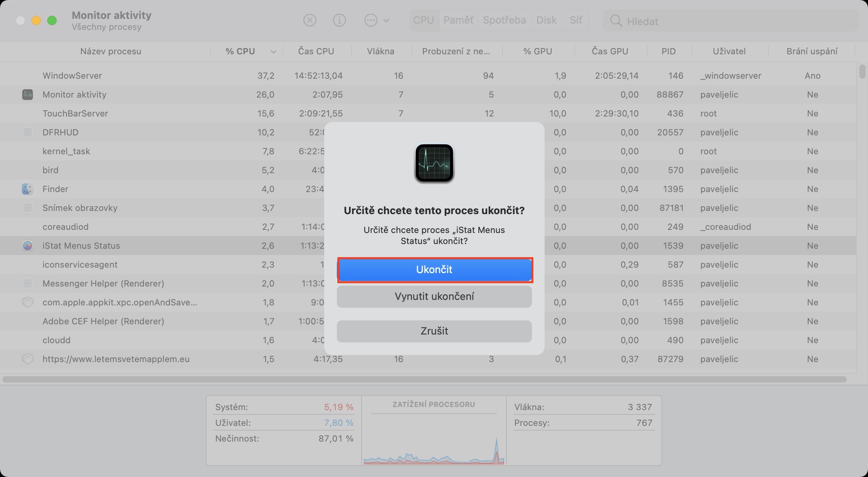Click the Monitor aktivity row icon
This screenshot has height=477, width=868.
click(27, 94)
